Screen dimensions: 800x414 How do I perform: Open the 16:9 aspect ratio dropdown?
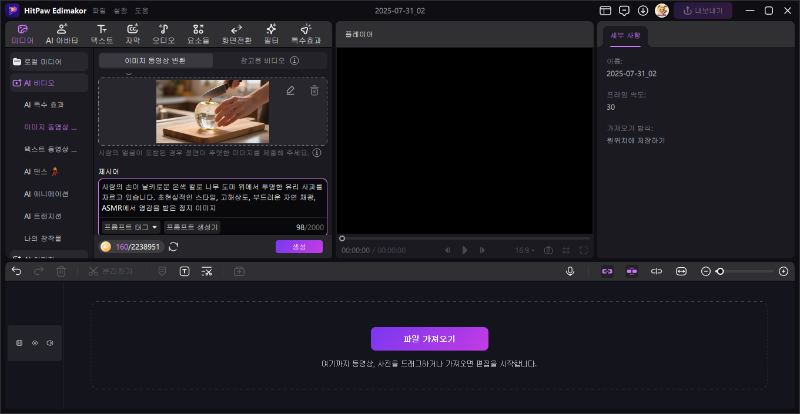[524, 250]
